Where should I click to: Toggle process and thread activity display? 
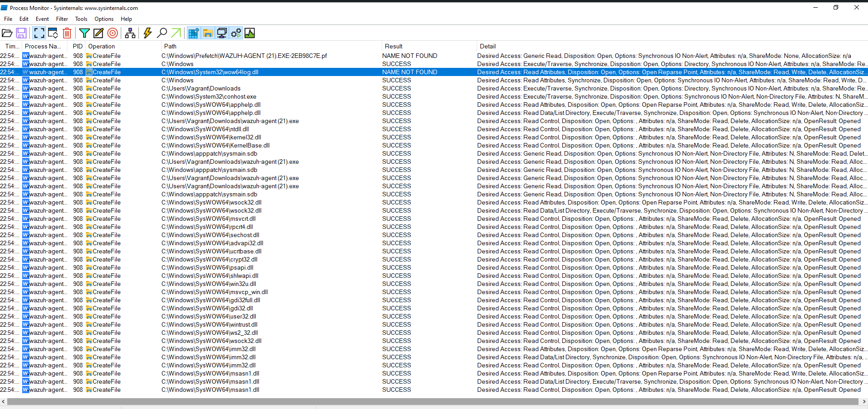(235, 33)
